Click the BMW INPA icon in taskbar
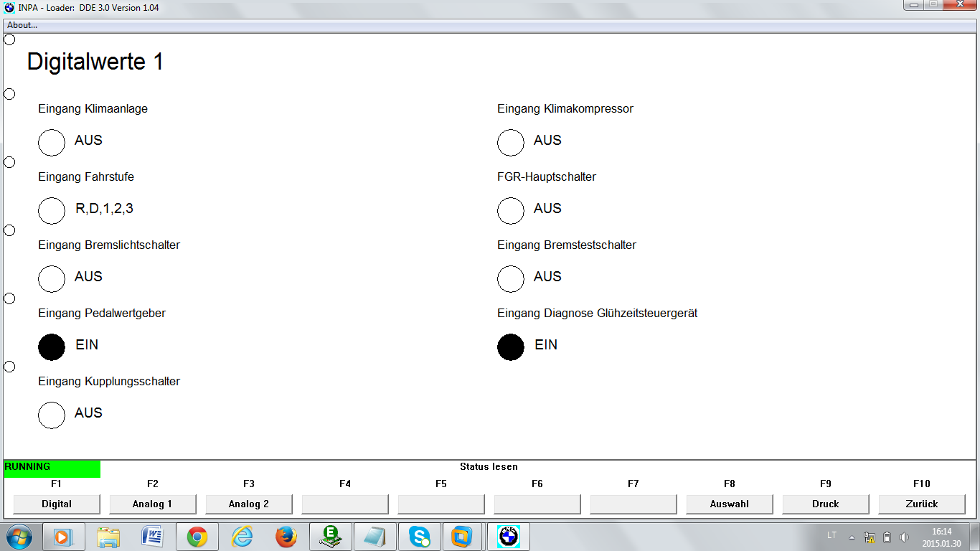 tap(509, 537)
